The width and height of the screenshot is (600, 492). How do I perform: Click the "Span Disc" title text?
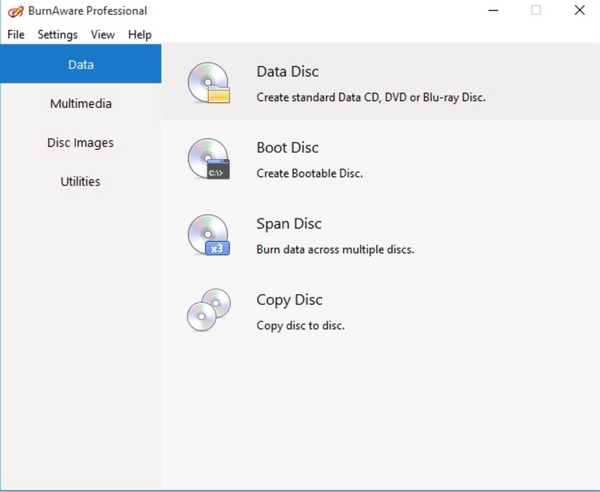(289, 224)
